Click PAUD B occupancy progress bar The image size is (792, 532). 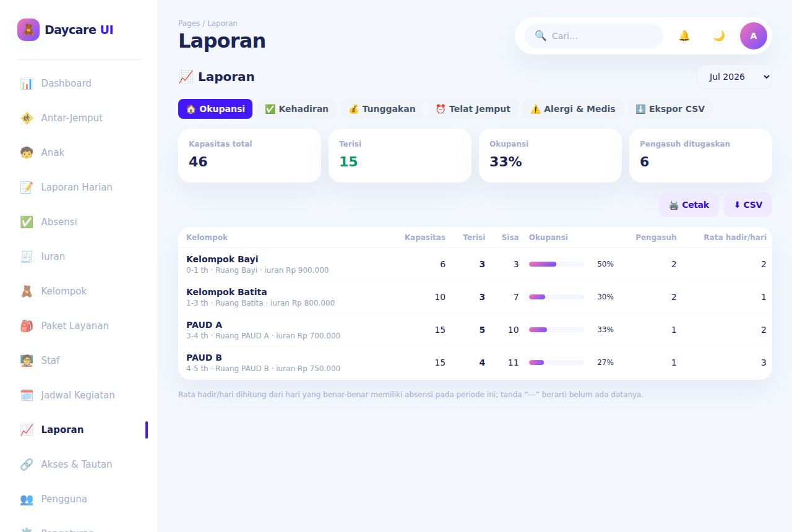click(556, 363)
